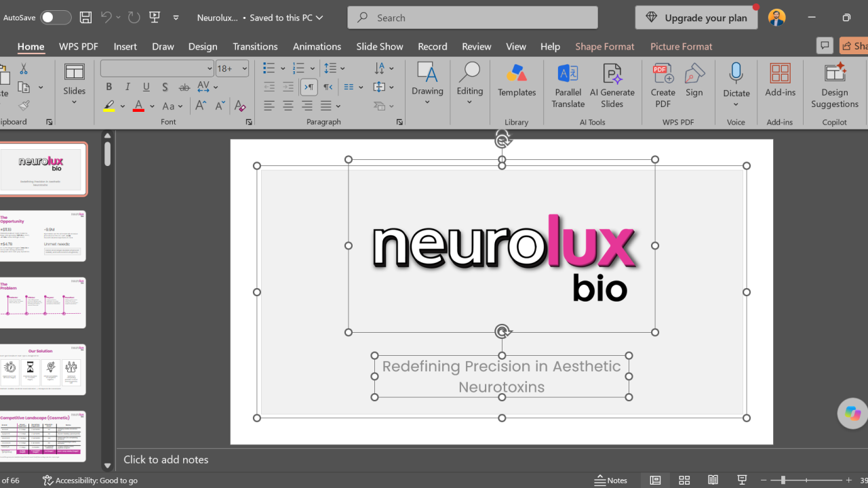The width and height of the screenshot is (868, 488).
Task: Go to the Slide Show tab
Action: (380, 46)
